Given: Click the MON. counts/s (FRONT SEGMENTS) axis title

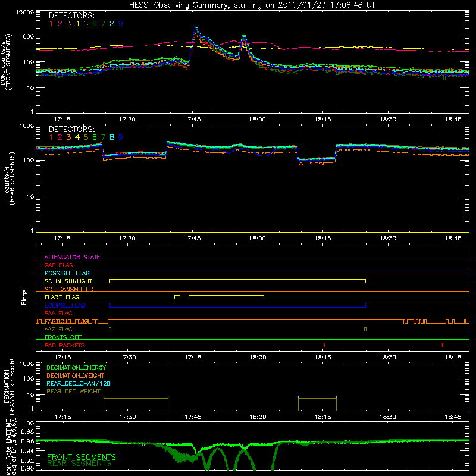Looking at the screenshot, I should click(5, 62).
